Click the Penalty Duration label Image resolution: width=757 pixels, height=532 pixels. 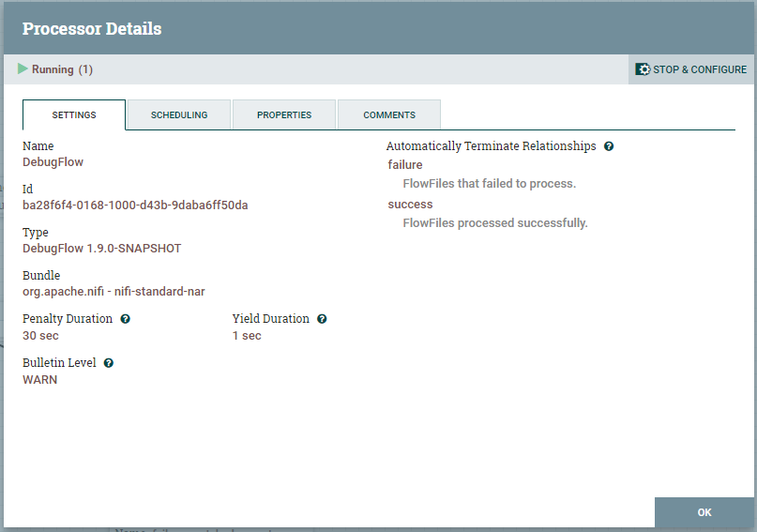coord(68,319)
